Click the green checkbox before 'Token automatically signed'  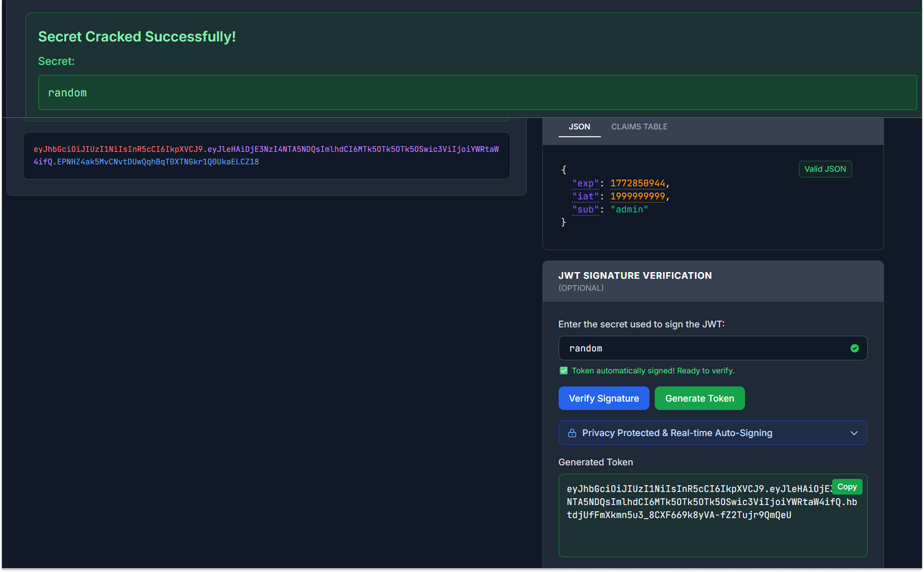(564, 371)
